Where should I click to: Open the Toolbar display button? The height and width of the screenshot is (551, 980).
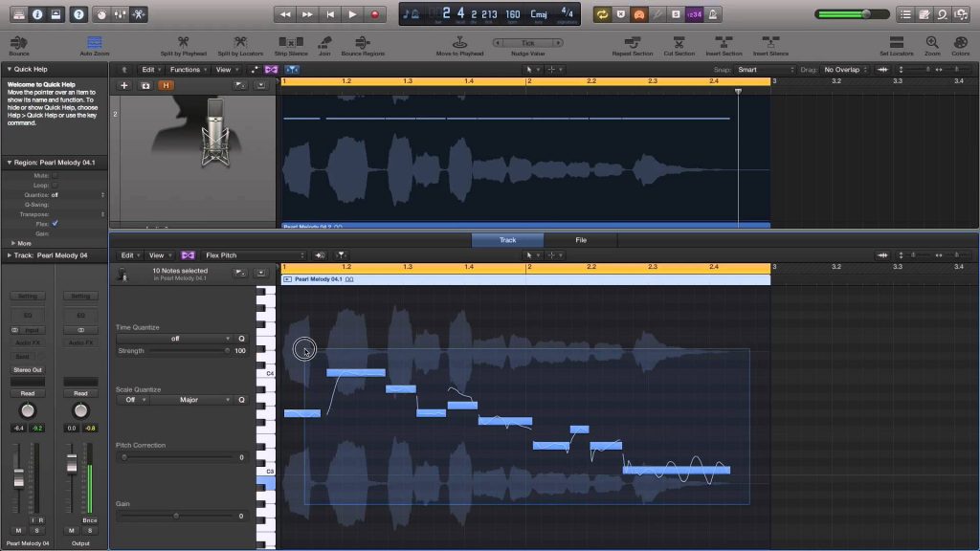[56, 13]
